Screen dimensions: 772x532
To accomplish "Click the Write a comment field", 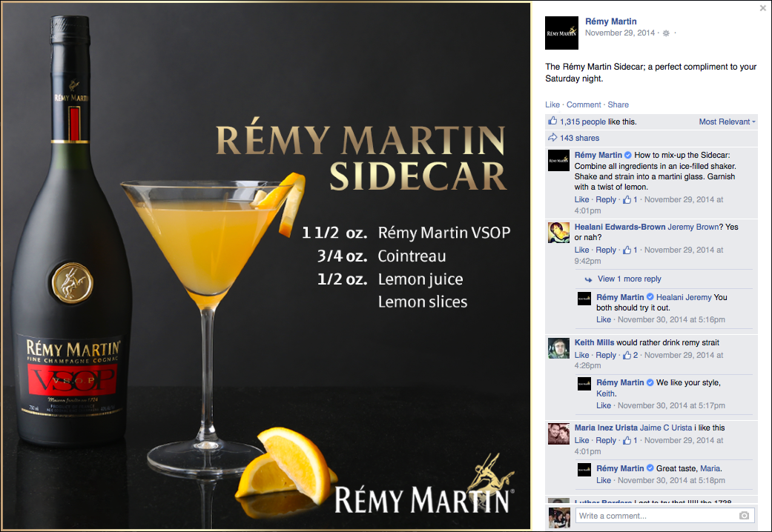I will pyautogui.click(x=664, y=515).
